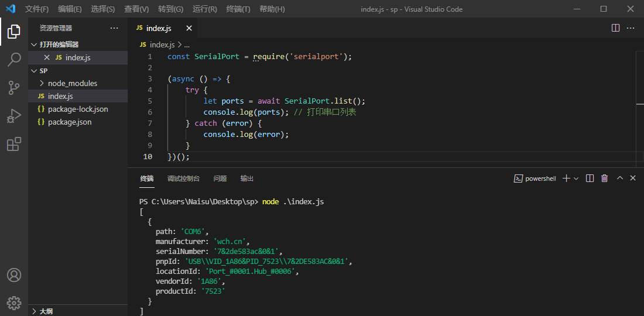This screenshot has height=316, width=644.
Task: Click the locationId value in terminal
Action: 250,272
